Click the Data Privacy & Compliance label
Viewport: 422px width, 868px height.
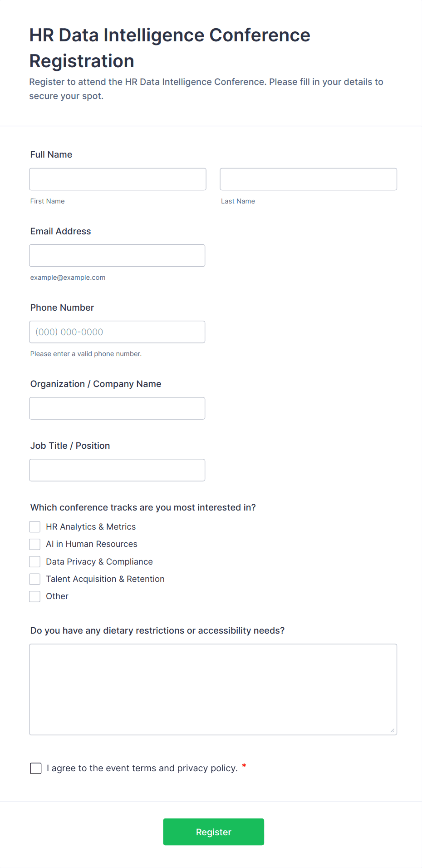(x=99, y=562)
